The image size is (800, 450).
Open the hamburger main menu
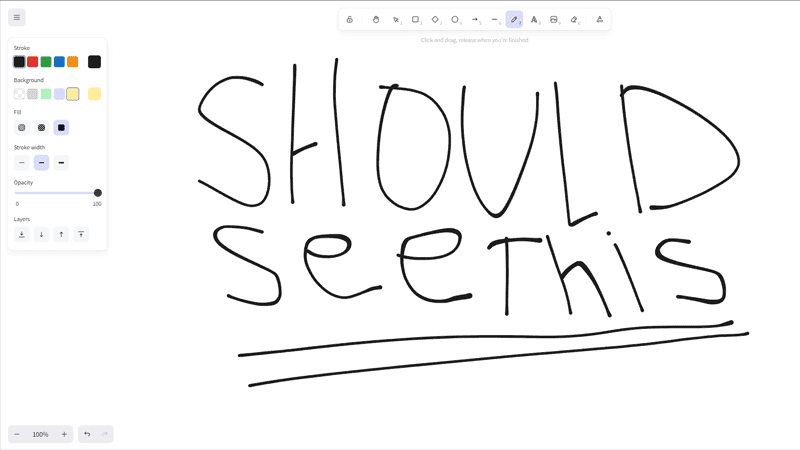17,17
